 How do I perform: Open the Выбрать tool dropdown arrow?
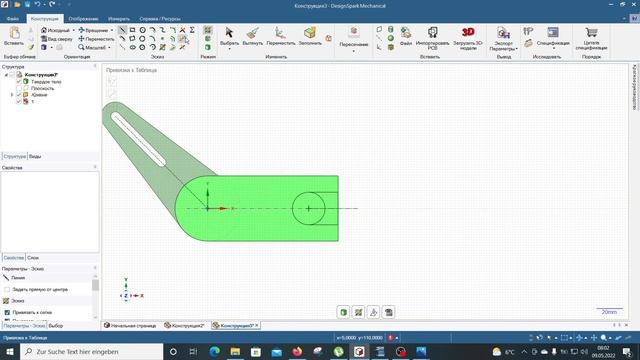tap(229, 49)
